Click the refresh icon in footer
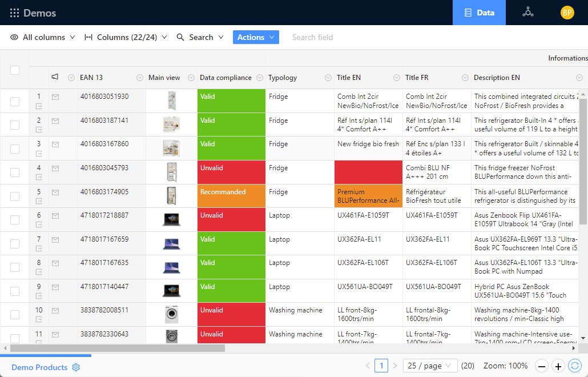This screenshot has width=588, height=377. (575, 366)
